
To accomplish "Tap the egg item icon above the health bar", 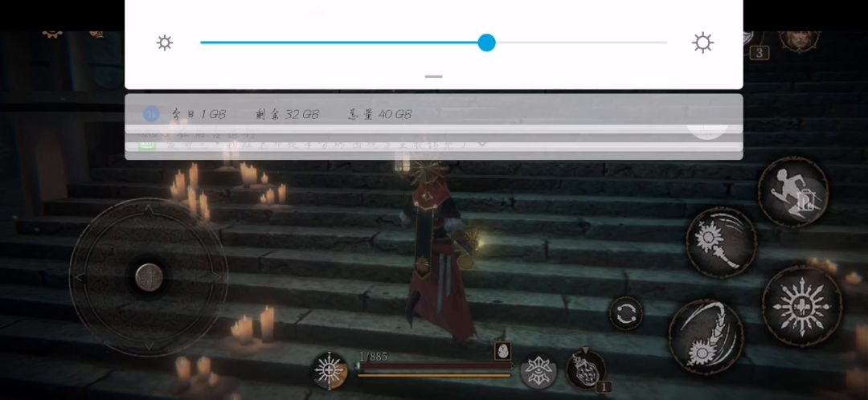I will [502, 351].
